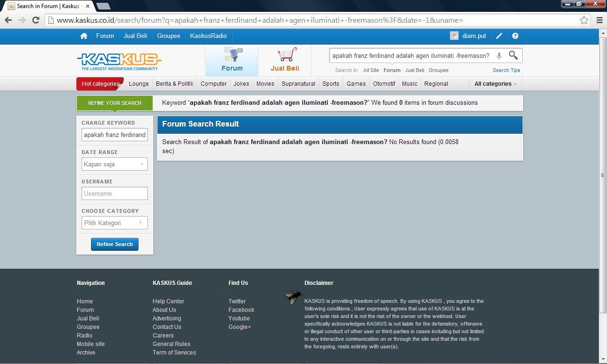This screenshot has width=607, height=364.
Task: Click the voice search microphone icon
Action: click(499, 56)
